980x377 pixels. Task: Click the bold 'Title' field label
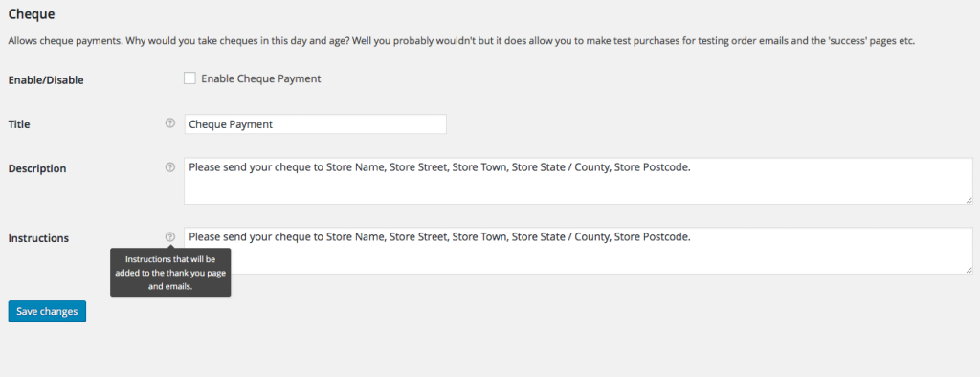coord(19,124)
